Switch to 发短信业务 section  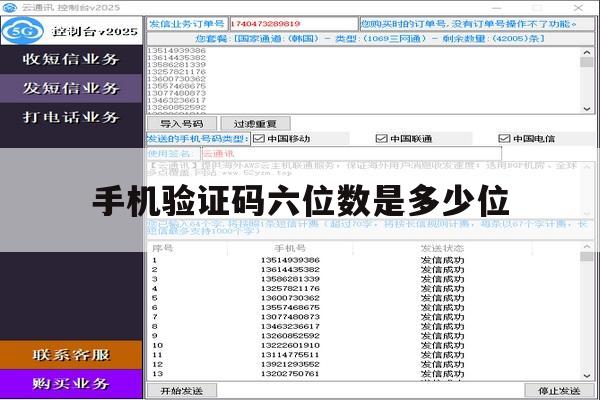coord(71,88)
